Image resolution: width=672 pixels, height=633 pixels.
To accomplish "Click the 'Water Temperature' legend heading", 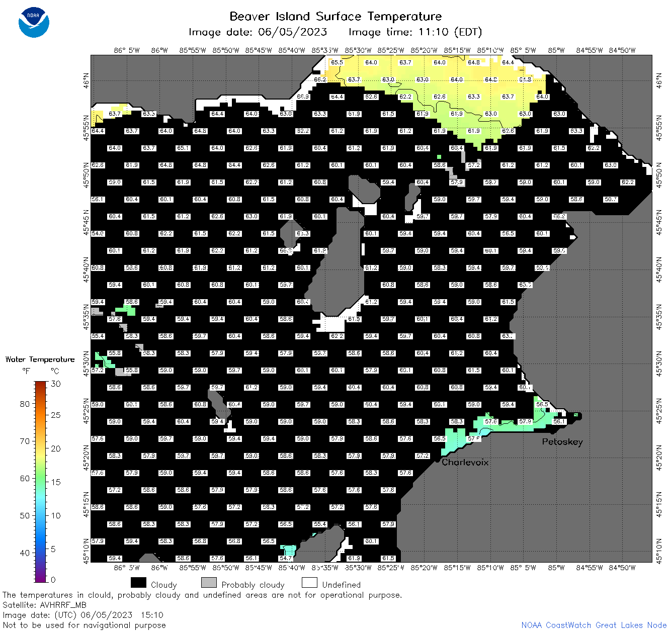I will [40, 359].
